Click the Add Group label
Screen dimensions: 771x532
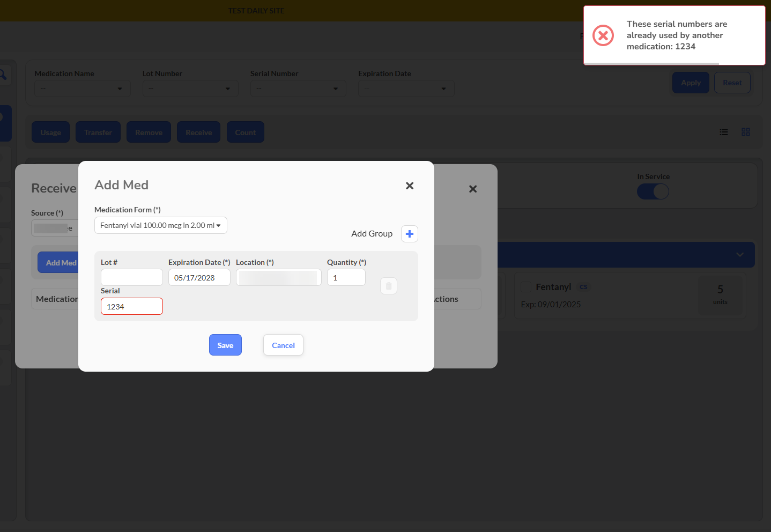372,234
